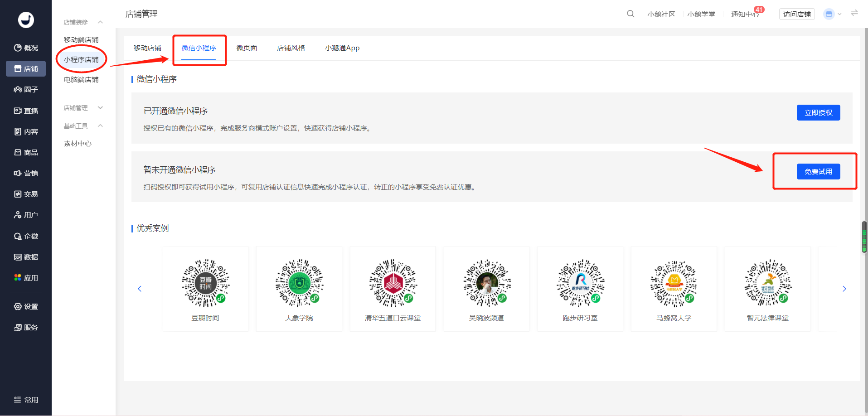Select 店铺 in the left sidebar
Image resolution: width=868 pixels, height=416 pixels.
click(x=26, y=68)
